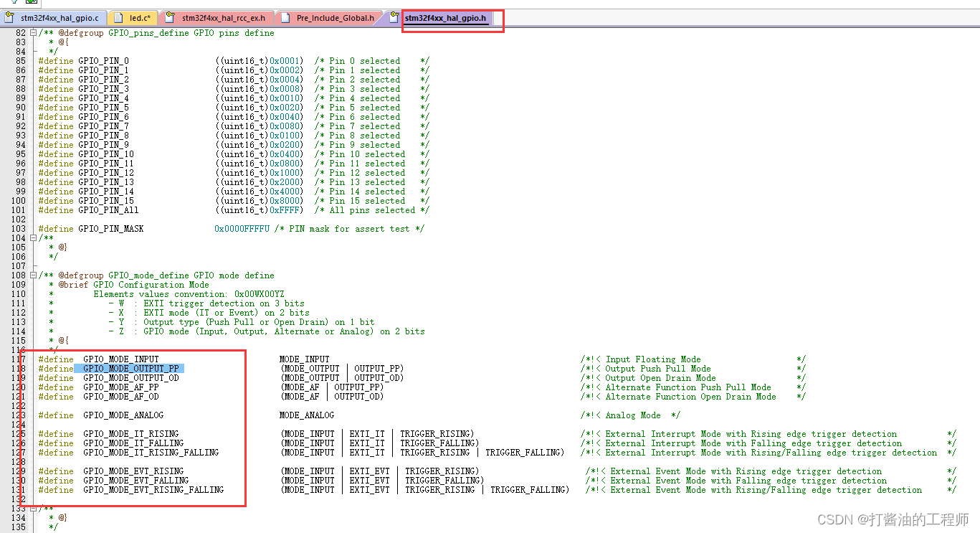Switch to the stm32f4xx_hal_gpio.c tab

click(x=54, y=17)
